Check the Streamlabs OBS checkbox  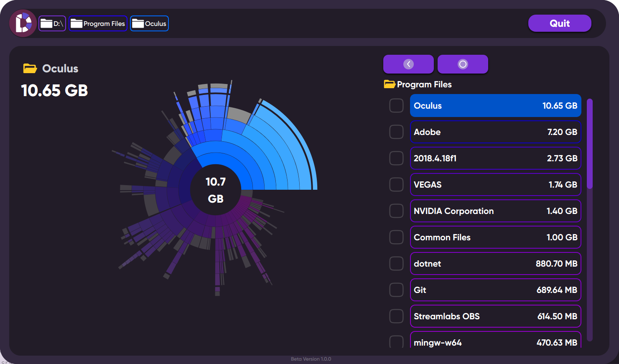coord(396,316)
